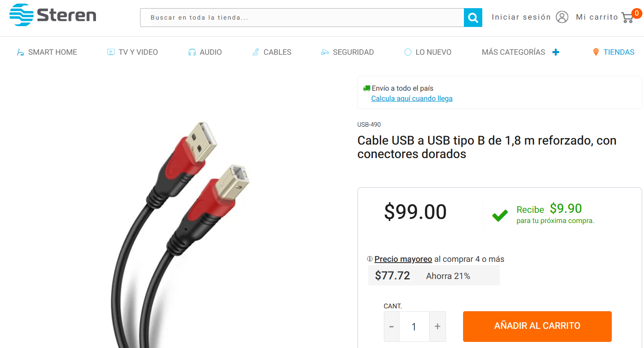Screen dimensions: 644x348
Task: Focus the store search text field
Action: coord(302,18)
